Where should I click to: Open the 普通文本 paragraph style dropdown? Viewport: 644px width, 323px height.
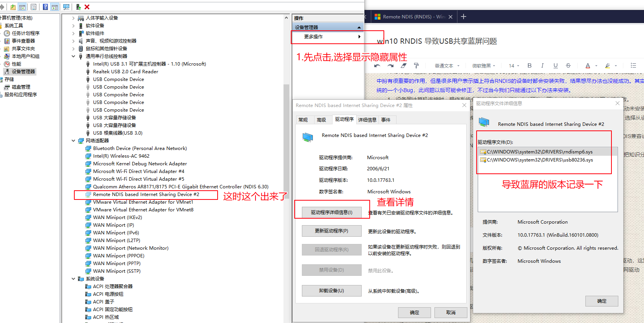coord(447,66)
